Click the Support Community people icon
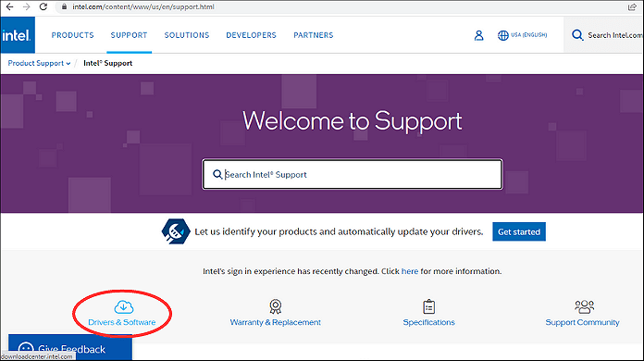The image size is (644, 361). (584, 306)
